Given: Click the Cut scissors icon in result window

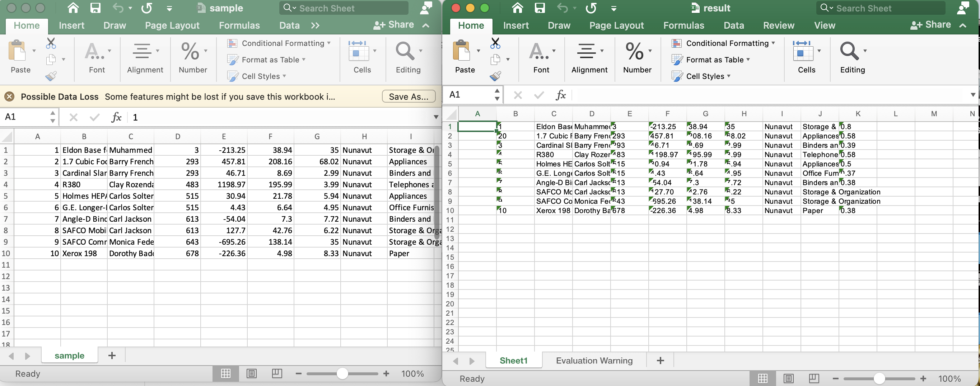Looking at the screenshot, I should tap(495, 43).
